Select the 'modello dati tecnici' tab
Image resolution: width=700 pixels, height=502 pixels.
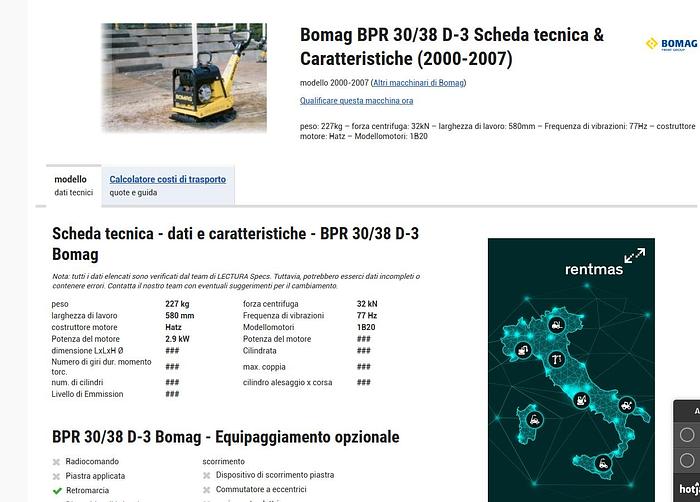click(x=74, y=185)
